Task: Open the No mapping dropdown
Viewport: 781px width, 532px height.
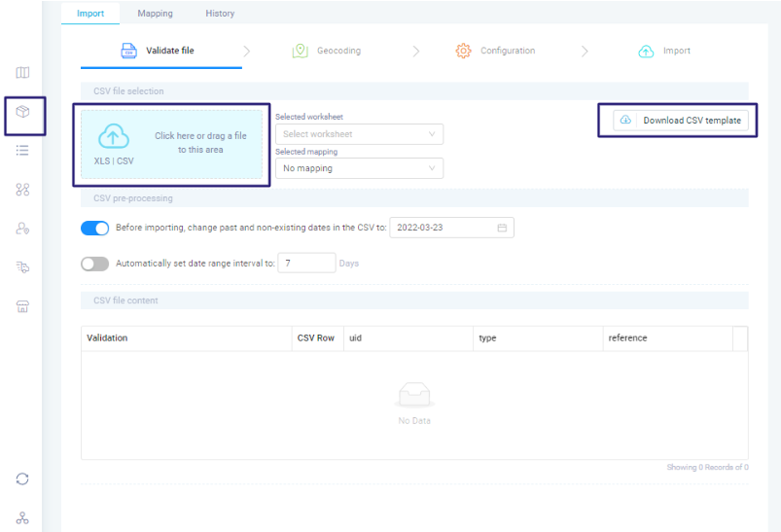Action: coord(359,168)
